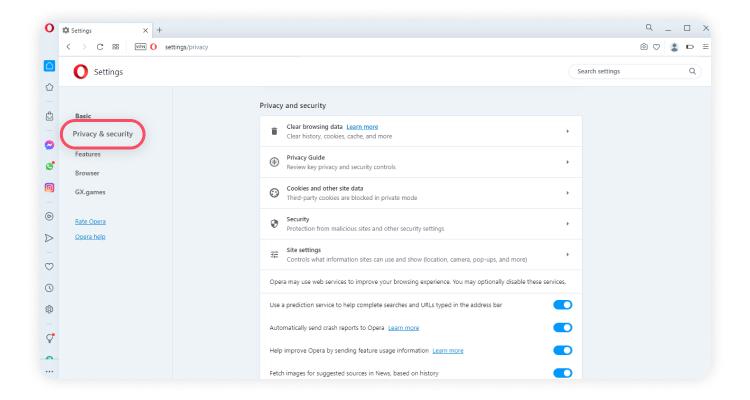
Task: Open Learn more beside Clear browsing data
Action: click(x=362, y=127)
